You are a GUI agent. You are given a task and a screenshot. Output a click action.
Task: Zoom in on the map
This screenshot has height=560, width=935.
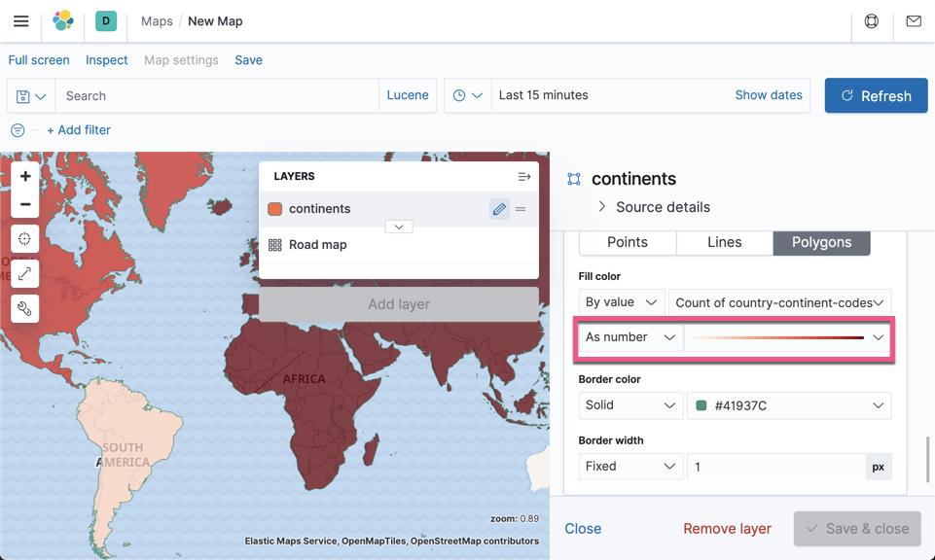25,176
